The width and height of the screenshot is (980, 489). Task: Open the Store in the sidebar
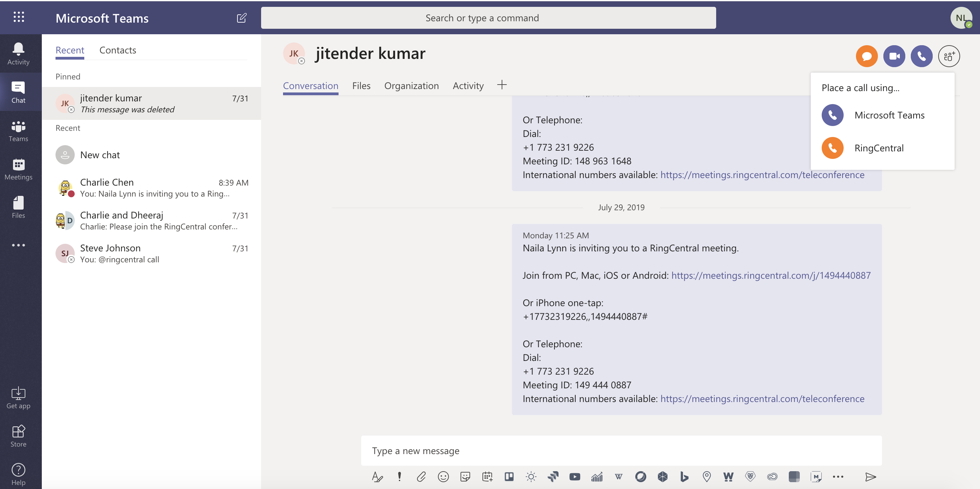click(18, 436)
